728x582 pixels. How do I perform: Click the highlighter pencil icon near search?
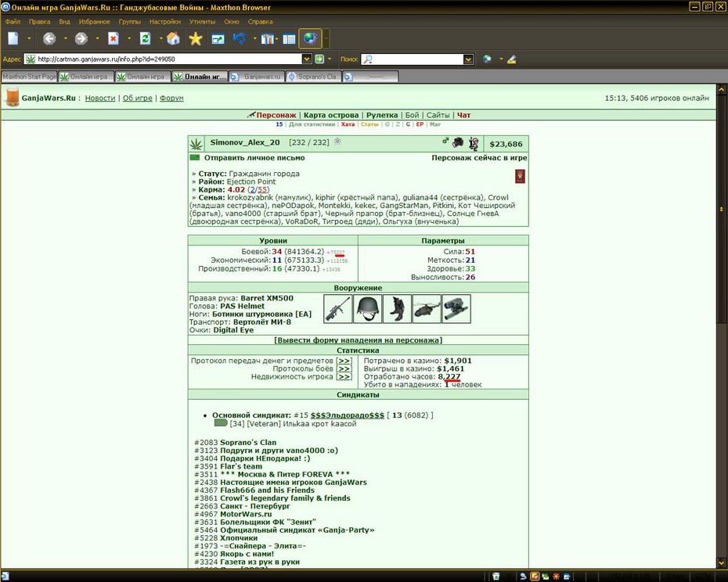point(512,59)
